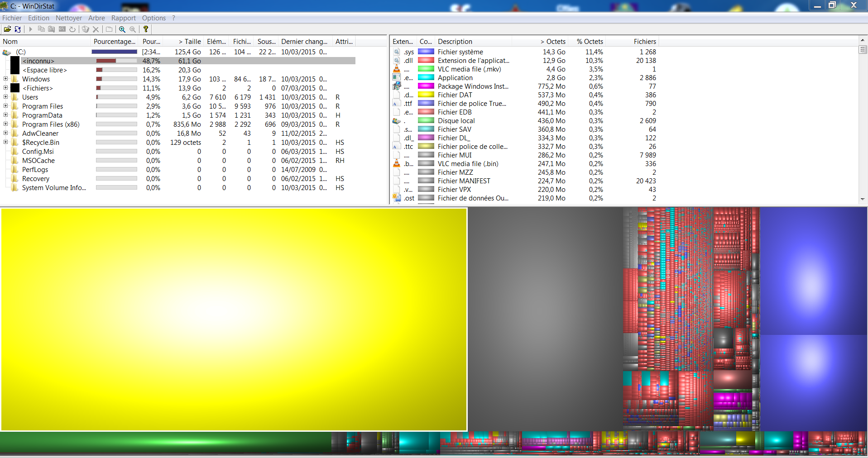
Task: Select the Fichier MANIFEST row
Action: point(525,181)
